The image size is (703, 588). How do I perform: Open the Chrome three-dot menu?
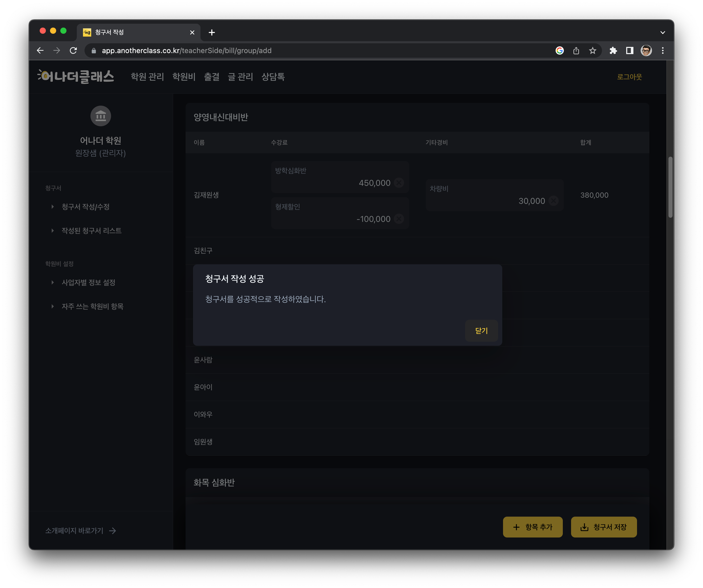click(663, 51)
